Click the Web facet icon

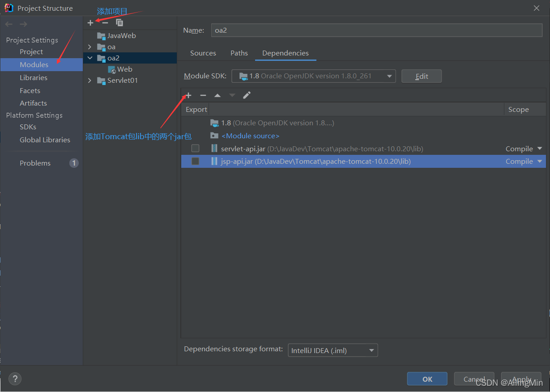(x=112, y=69)
